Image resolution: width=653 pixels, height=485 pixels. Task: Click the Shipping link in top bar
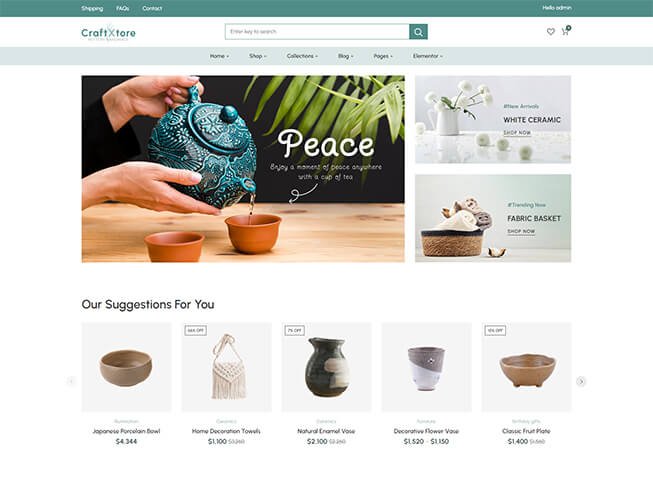click(x=92, y=8)
